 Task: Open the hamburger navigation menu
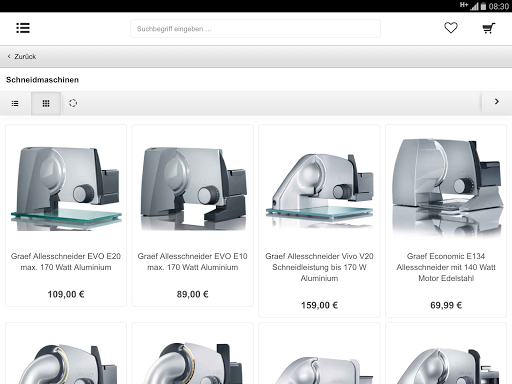pos(23,28)
